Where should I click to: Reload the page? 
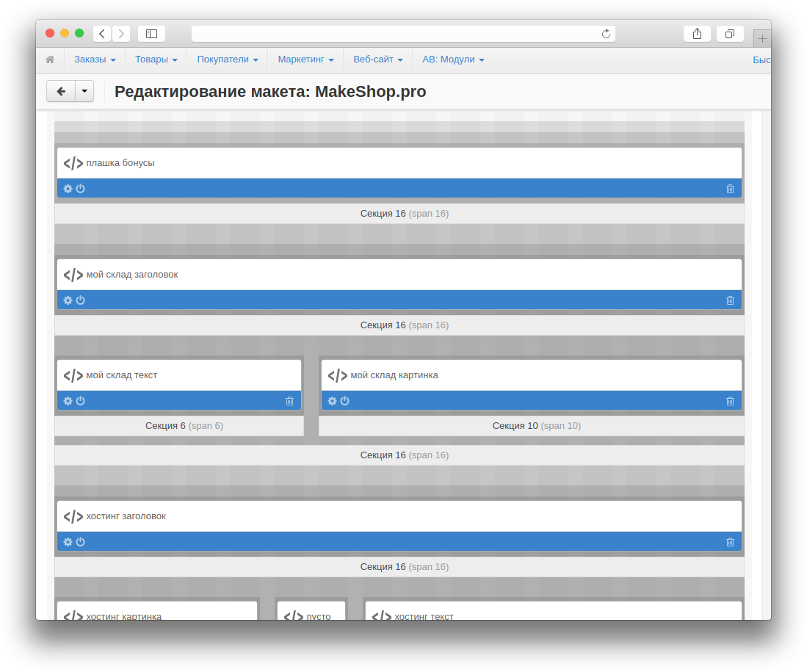(x=606, y=34)
